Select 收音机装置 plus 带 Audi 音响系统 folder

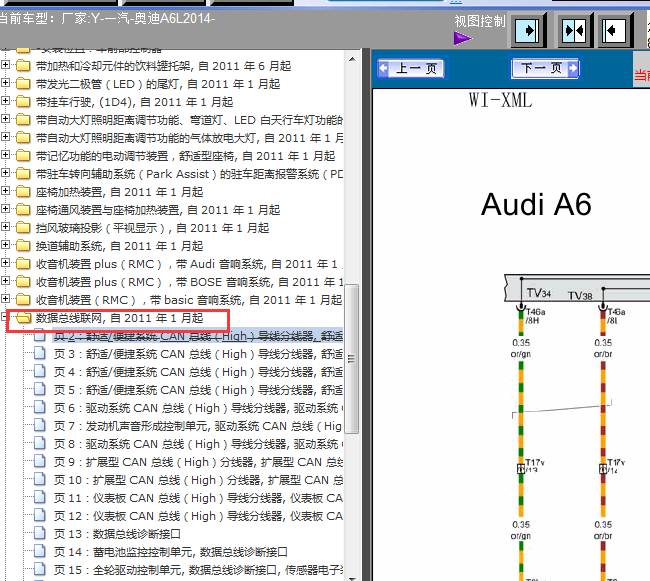[189, 264]
